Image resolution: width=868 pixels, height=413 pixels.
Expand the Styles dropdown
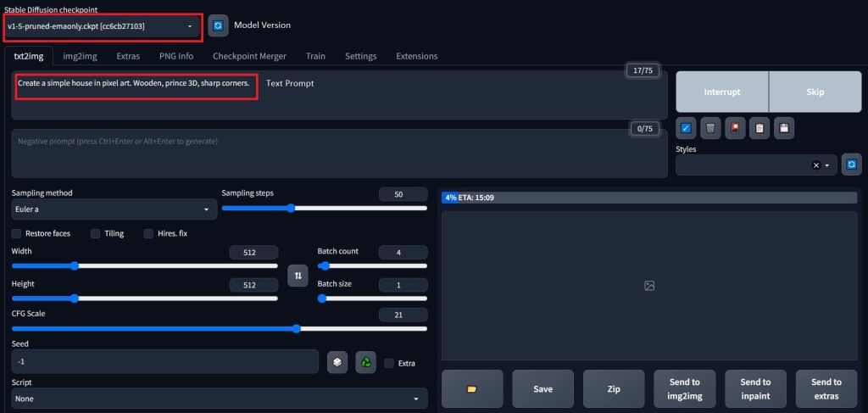[x=827, y=165]
